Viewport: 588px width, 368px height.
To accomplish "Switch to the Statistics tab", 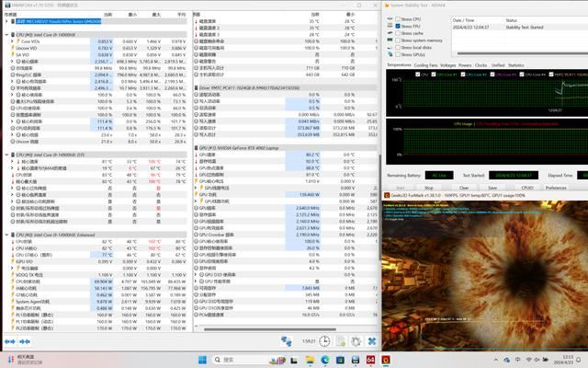I will click(x=516, y=65).
